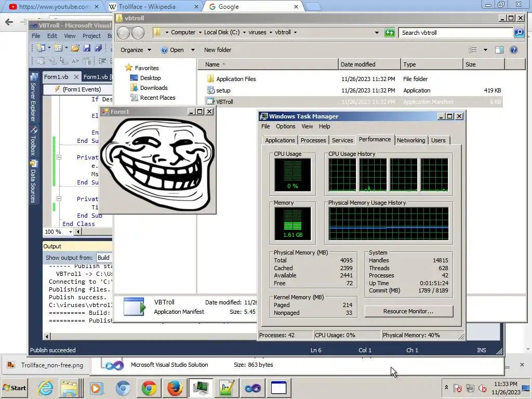Screen dimensions: 532x399
Task: Click the Trollface_non-free.png download item
Action: tap(45, 365)
